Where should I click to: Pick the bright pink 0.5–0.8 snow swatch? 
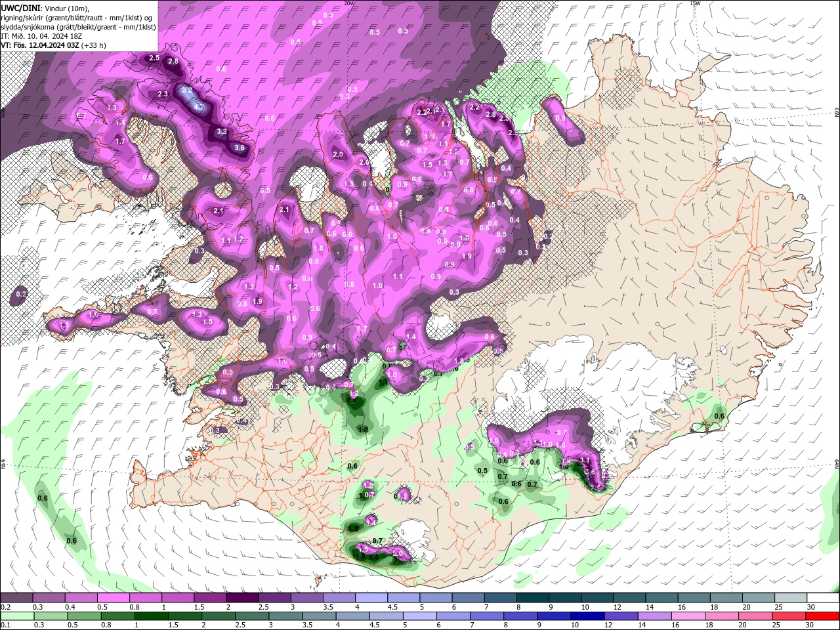[114, 598]
